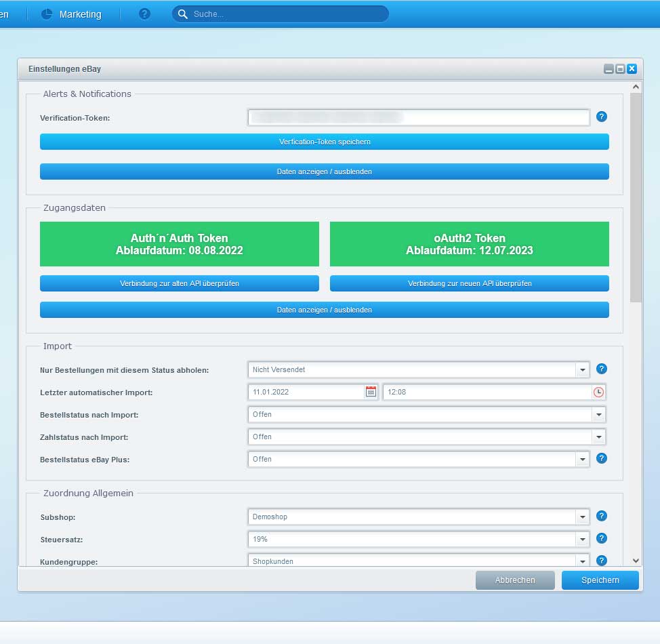
Task: Click the Steuersatz field showing 19%
Action: point(412,539)
